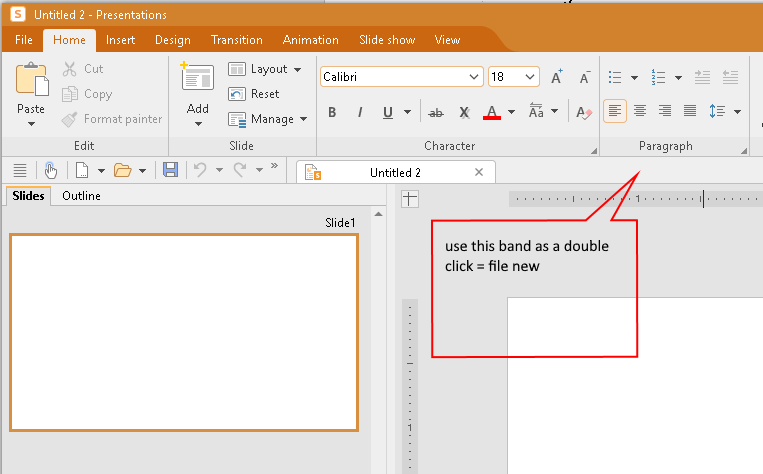
Task: Enable center text alignment
Action: (x=640, y=111)
